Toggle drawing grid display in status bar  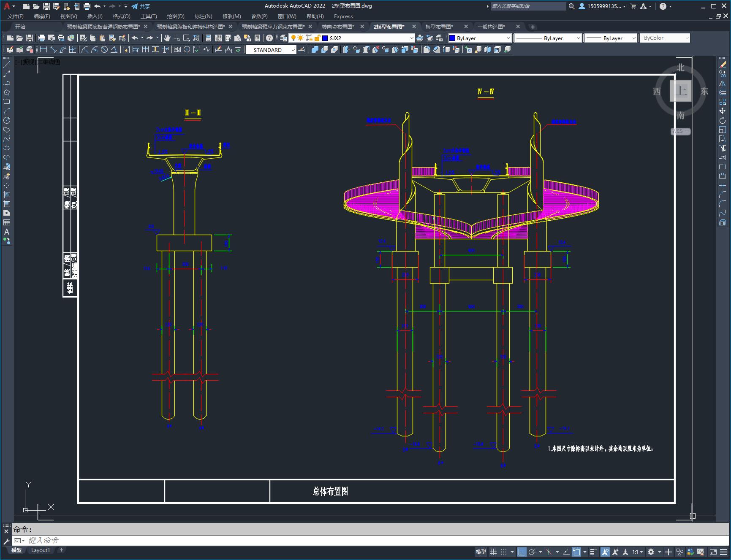(x=493, y=552)
